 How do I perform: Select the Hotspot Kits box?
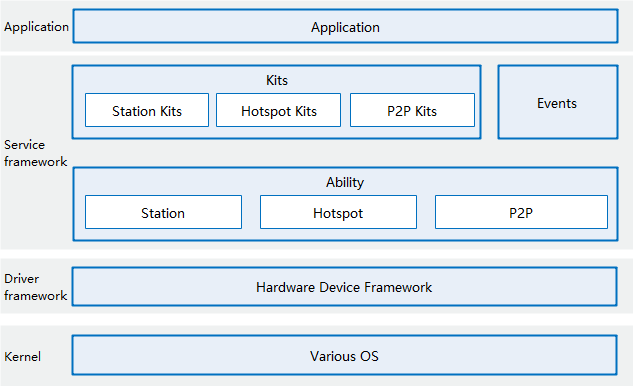coord(279,110)
